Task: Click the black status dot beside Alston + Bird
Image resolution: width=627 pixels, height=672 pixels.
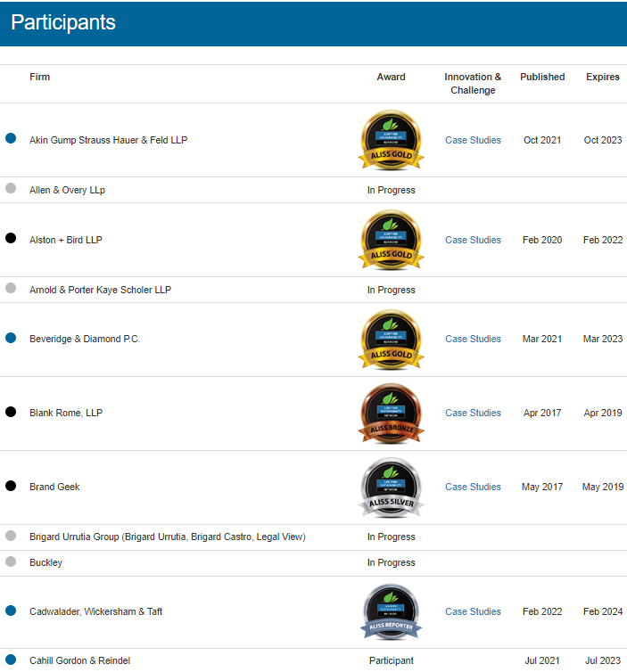Action: click(11, 238)
